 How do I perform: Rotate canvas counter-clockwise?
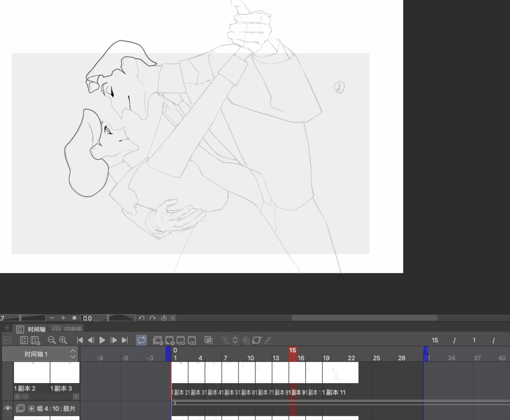pyautogui.click(x=141, y=318)
